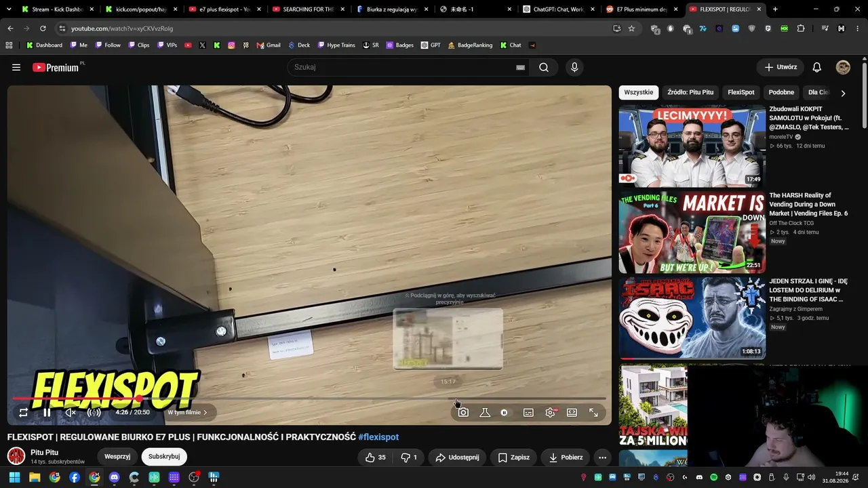868x488 pixels.
Task: Select the 'Źródło: Pitu Pitu' chip
Action: point(690,92)
